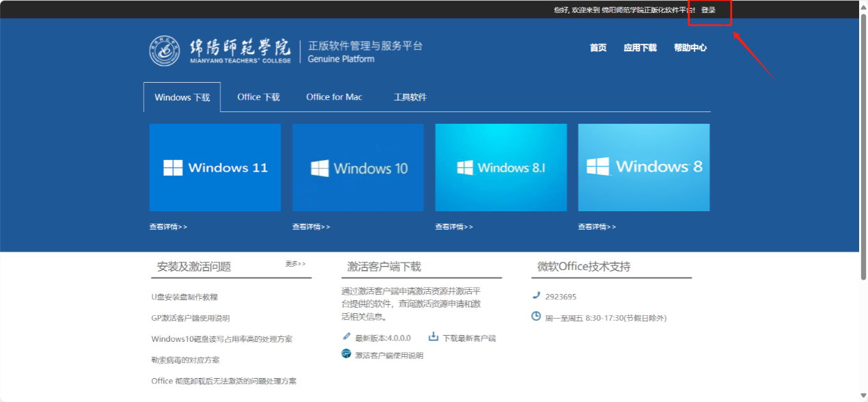Click the 安装及激活问题 section heading
The height and width of the screenshot is (402, 868).
click(194, 267)
